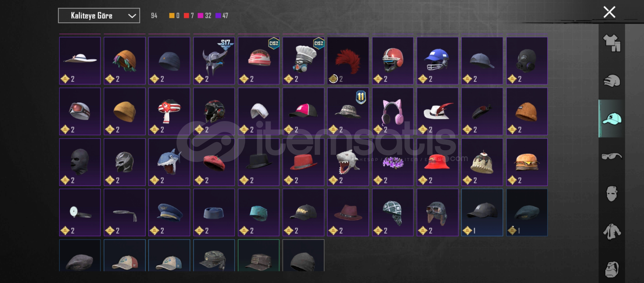Select the S17 horned helmet item

coord(214,61)
